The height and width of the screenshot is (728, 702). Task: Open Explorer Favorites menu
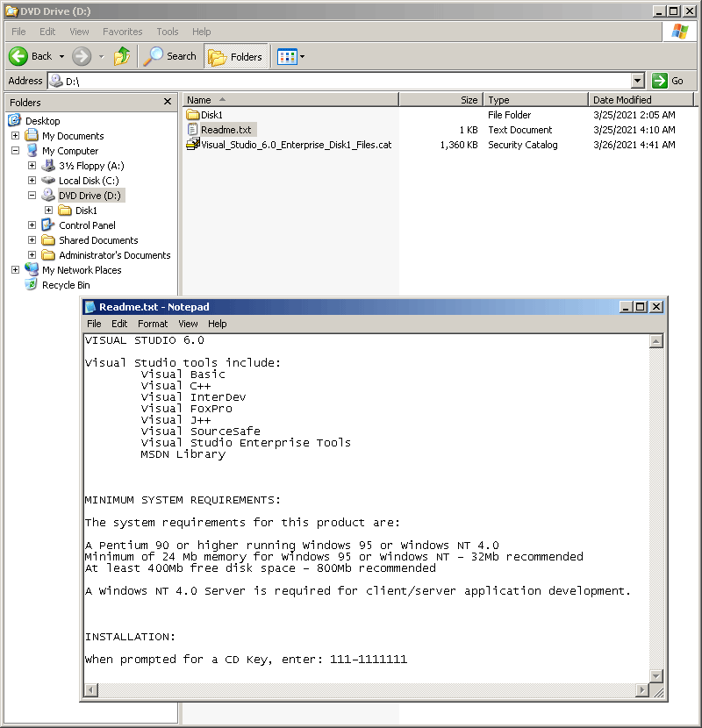click(123, 32)
